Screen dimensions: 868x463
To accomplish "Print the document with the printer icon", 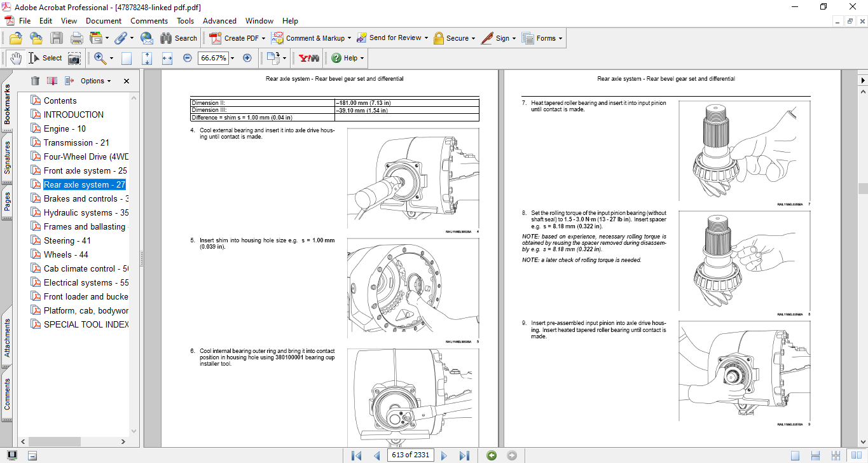I will click(77, 38).
